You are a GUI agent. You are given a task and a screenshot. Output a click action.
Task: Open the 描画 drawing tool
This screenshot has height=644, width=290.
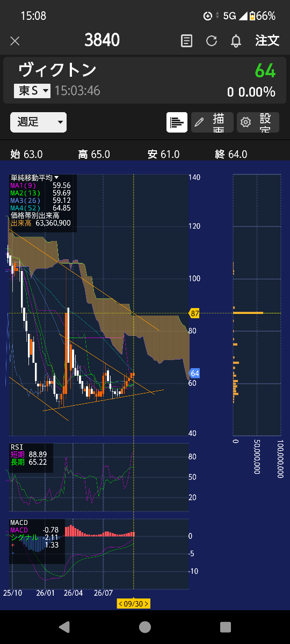click(x=213, y=122)
